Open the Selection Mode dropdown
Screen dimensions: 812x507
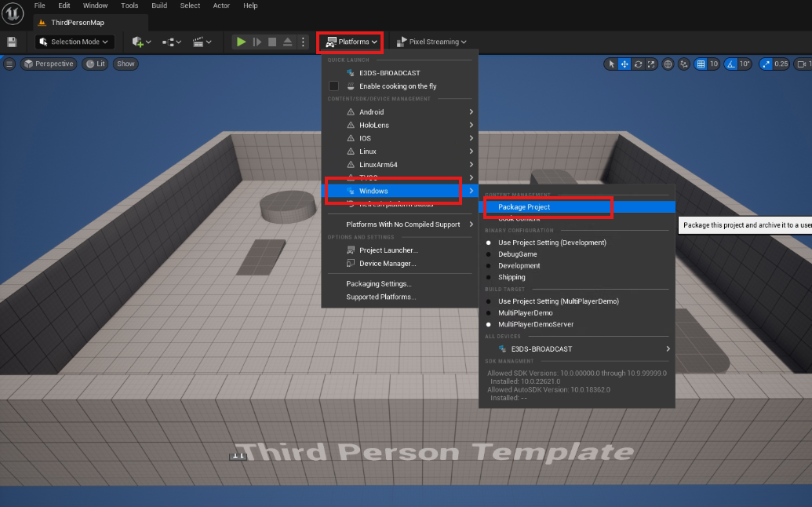[x=75, y=42]
